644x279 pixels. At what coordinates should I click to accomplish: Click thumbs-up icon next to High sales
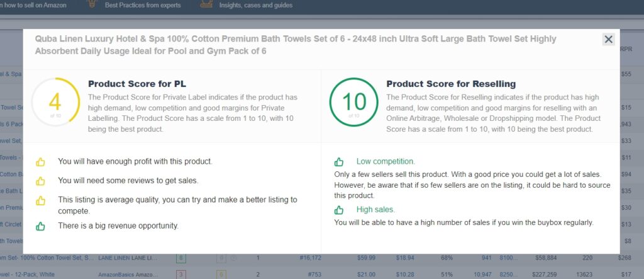click(x=339, y=210)
